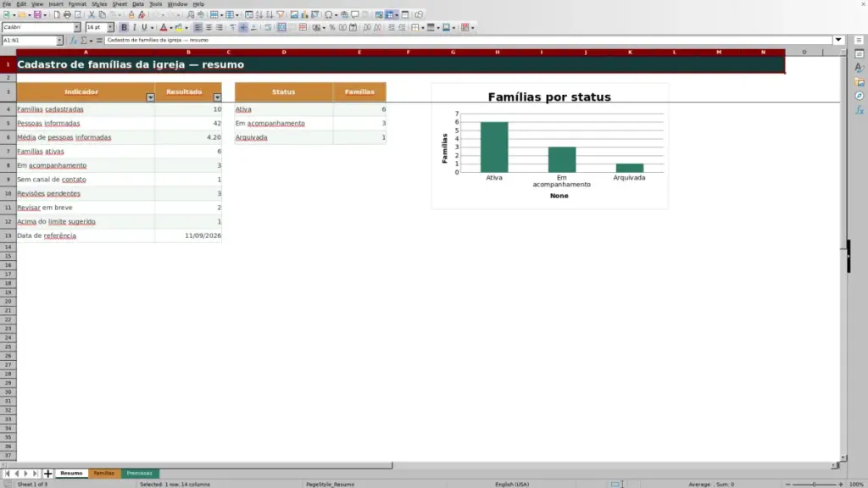Click the Cut scissors icon
868x488 pixels.
[92, 15]
